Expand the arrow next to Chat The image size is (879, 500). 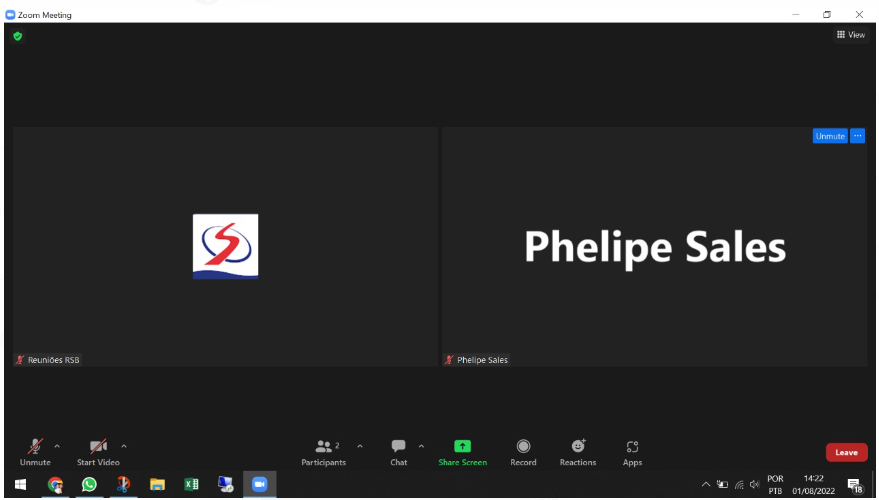pyautogui.click(x=421, y=446)
